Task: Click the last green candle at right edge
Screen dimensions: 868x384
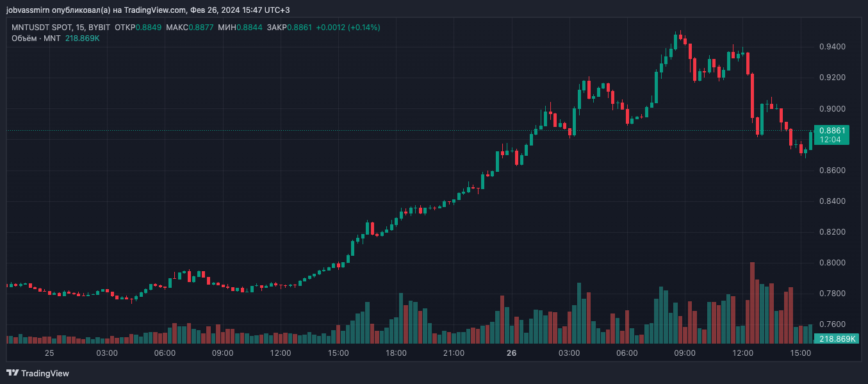Action: pyautogui.click(x=811, y=140)
